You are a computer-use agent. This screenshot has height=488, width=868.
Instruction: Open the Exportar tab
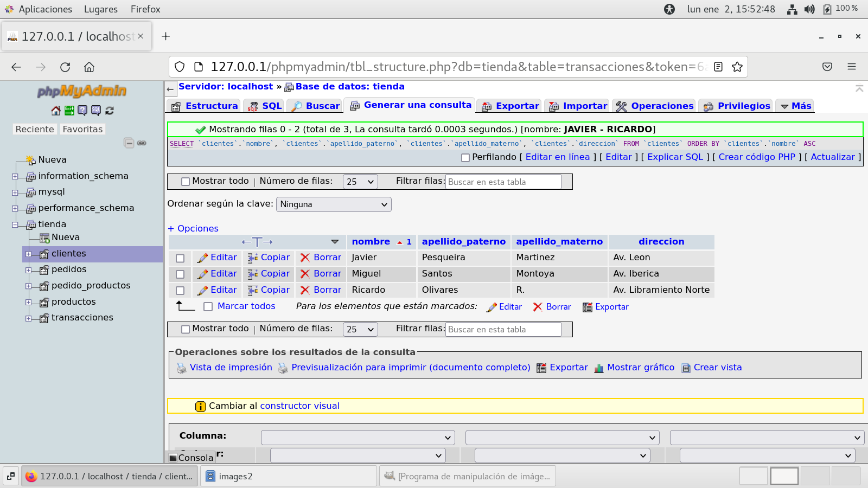point(510,106)
